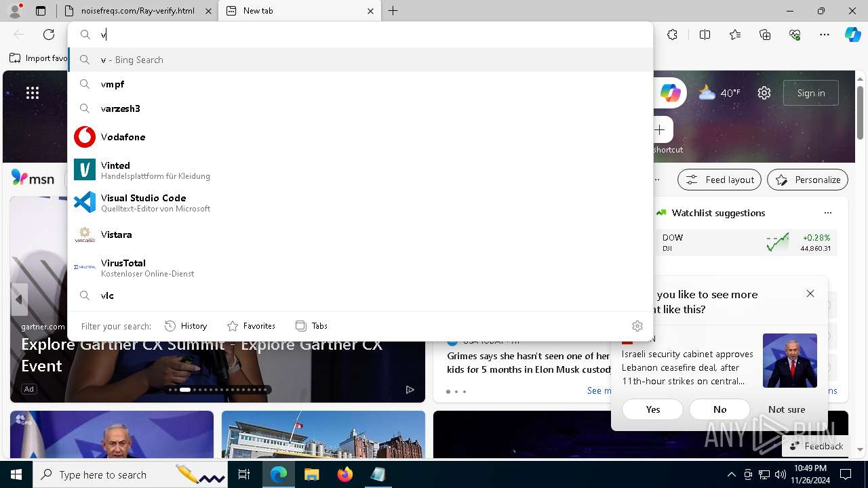Open Watchlist suggestions more options
Image resolution: width=868 pixels, height=488 pixels.
point(827,213)
